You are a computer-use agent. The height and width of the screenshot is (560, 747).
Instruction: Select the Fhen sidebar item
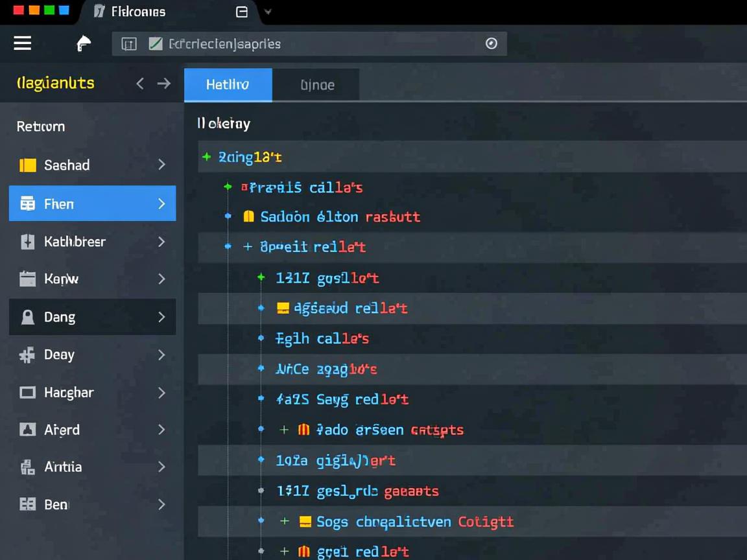tap(92, 204)
